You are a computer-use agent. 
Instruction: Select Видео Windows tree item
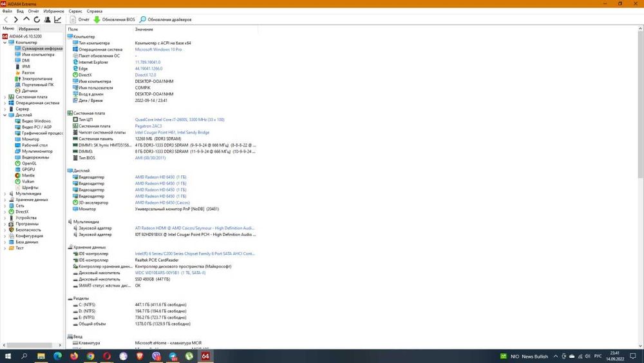[x=36, y=121]
